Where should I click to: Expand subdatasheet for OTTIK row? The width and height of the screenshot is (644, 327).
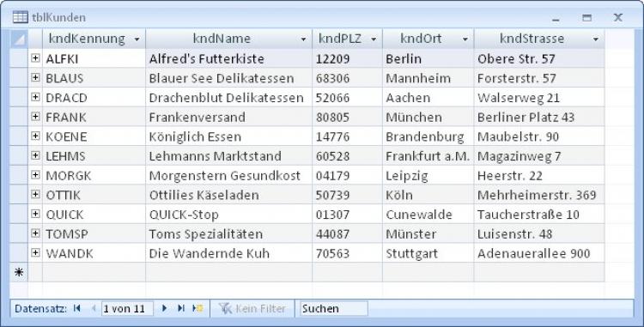coord(35,195)
